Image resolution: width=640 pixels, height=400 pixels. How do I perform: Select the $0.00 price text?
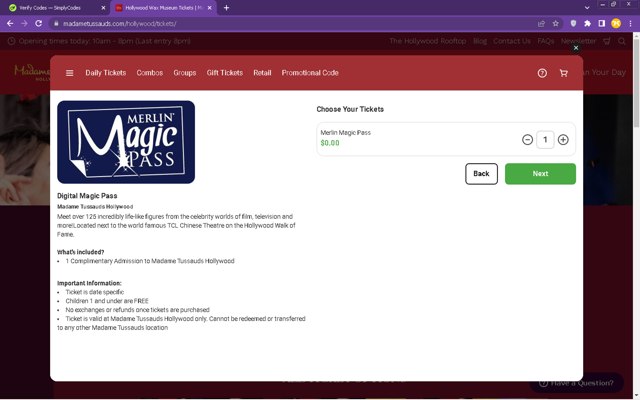click(x=330, y=143)
